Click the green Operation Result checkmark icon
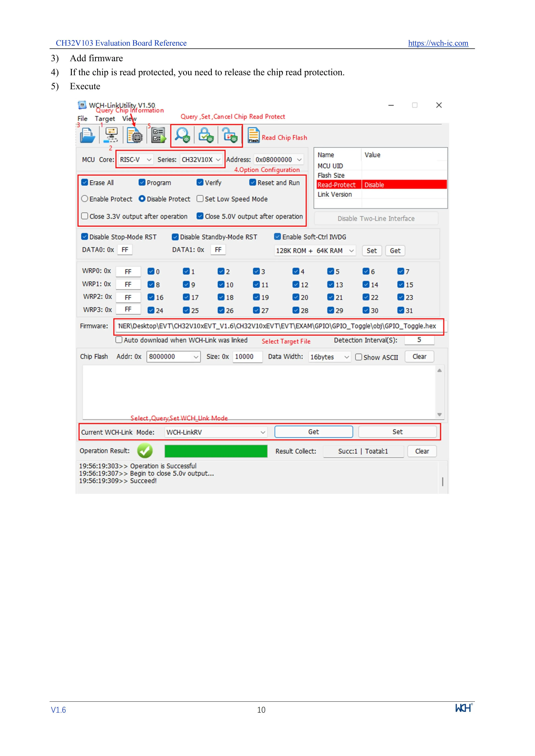 tap(145, 450)
